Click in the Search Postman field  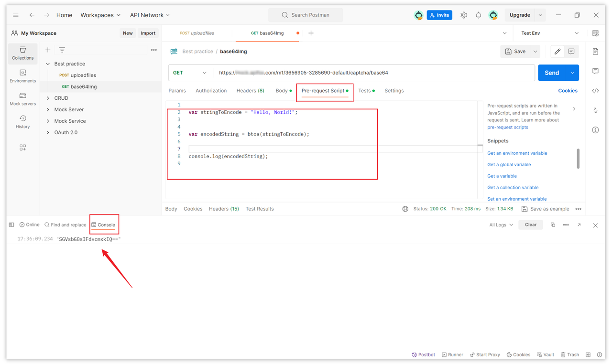[x=306, y=15]
